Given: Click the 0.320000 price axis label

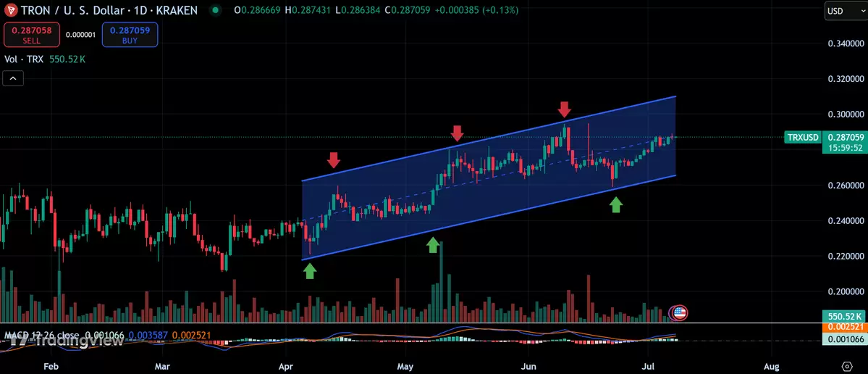Looking at the screenshot, I should 846,79.
